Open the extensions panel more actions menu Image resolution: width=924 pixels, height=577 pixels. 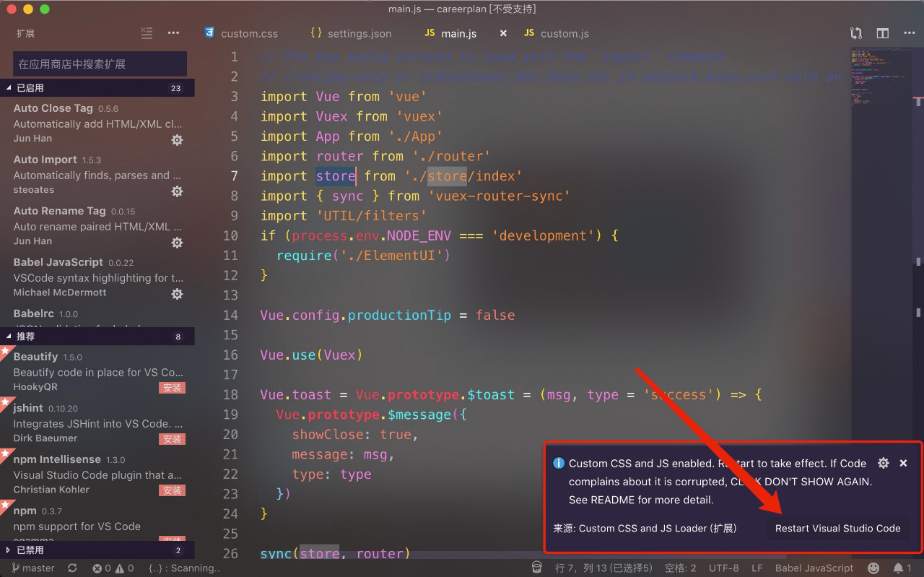tap(173, 32)
